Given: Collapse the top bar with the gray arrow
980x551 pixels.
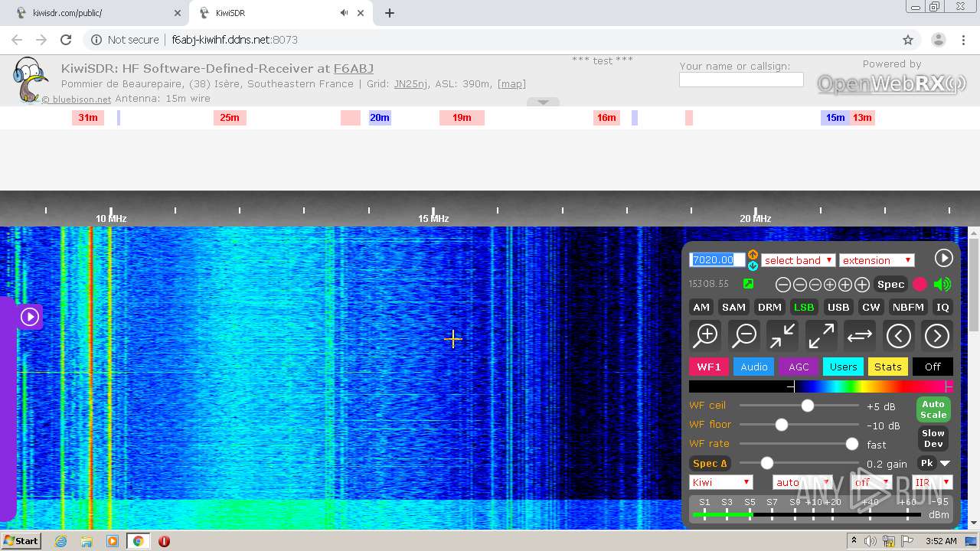Looking at the screenshot, I should click(x=543, y=102).
